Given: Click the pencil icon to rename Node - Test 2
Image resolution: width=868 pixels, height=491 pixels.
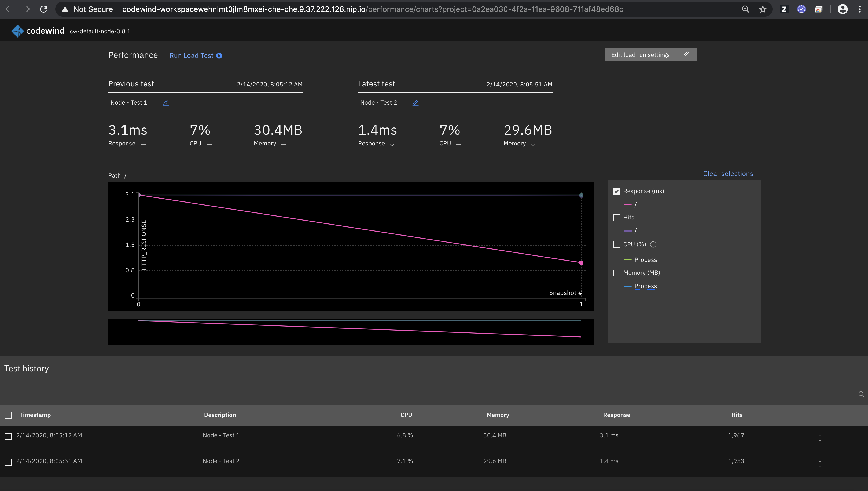Looking at the screenshot, I should coord(415,103).
